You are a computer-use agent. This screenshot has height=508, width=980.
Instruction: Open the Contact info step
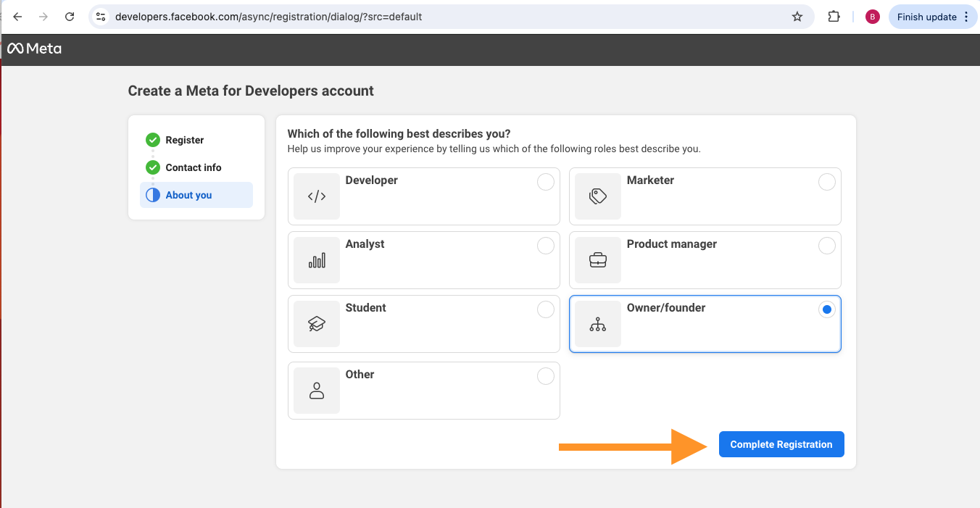193,167
